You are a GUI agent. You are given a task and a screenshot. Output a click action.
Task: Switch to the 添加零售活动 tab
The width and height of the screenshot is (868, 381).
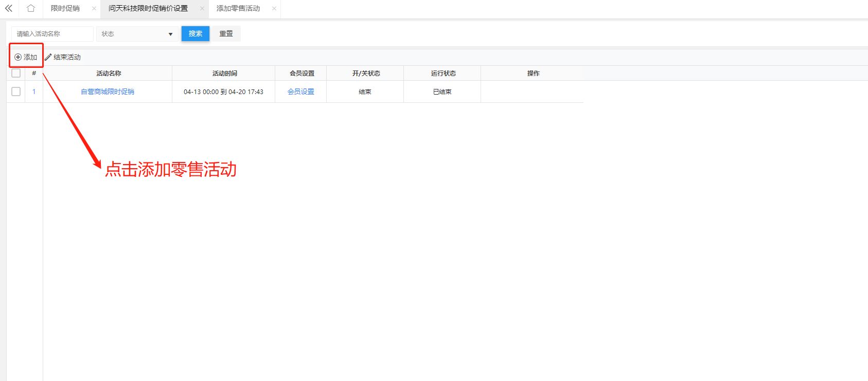238,8
